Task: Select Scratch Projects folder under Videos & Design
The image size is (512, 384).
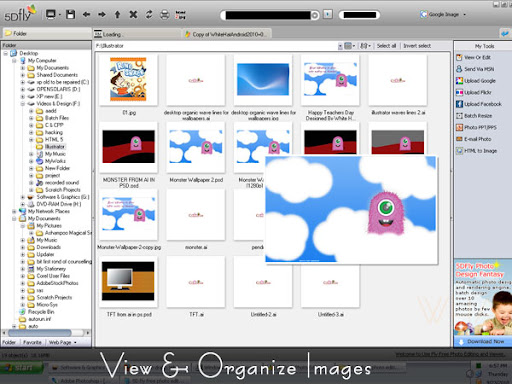Action: pyautogui.click(x=63, y=190)
